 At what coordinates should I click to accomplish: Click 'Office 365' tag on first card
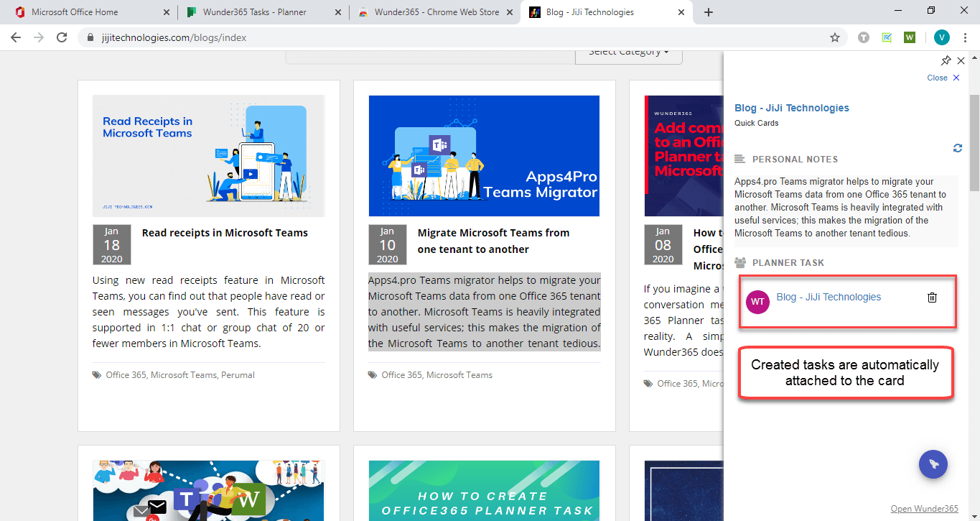126,375
